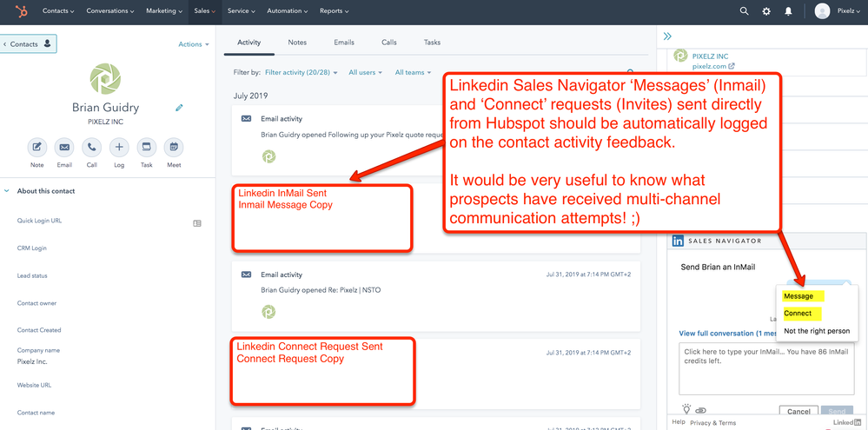Click sender logo under Following up email activity

point(268,156)
